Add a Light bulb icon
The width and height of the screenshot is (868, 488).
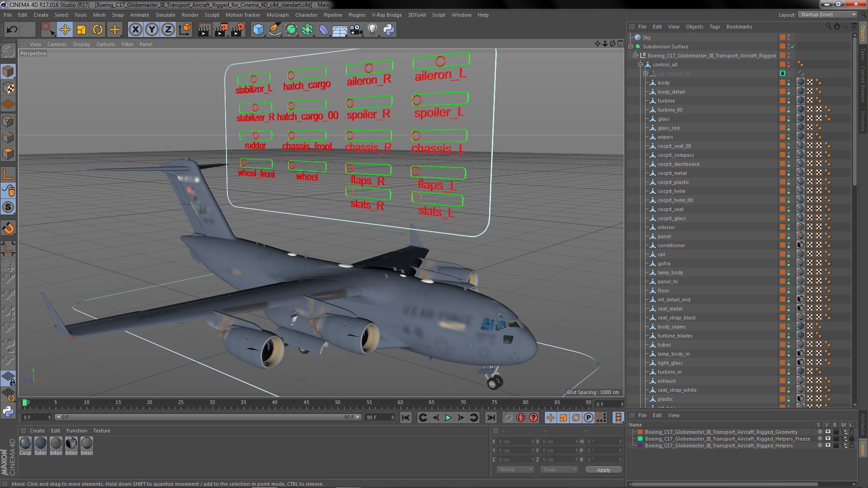coord(372,30)
